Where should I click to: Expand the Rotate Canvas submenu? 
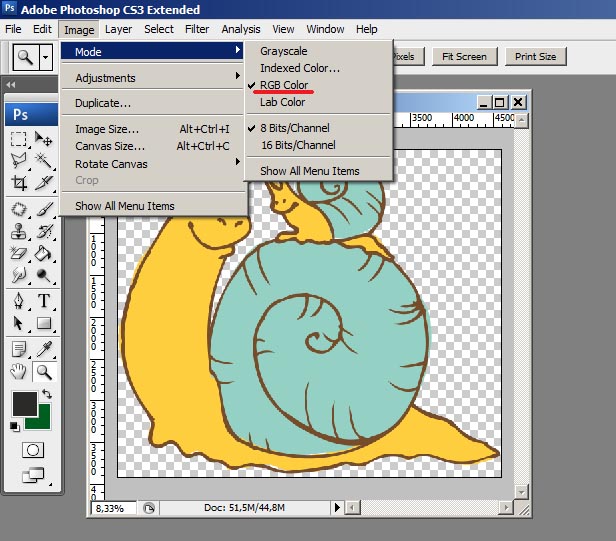coord(152,164)
